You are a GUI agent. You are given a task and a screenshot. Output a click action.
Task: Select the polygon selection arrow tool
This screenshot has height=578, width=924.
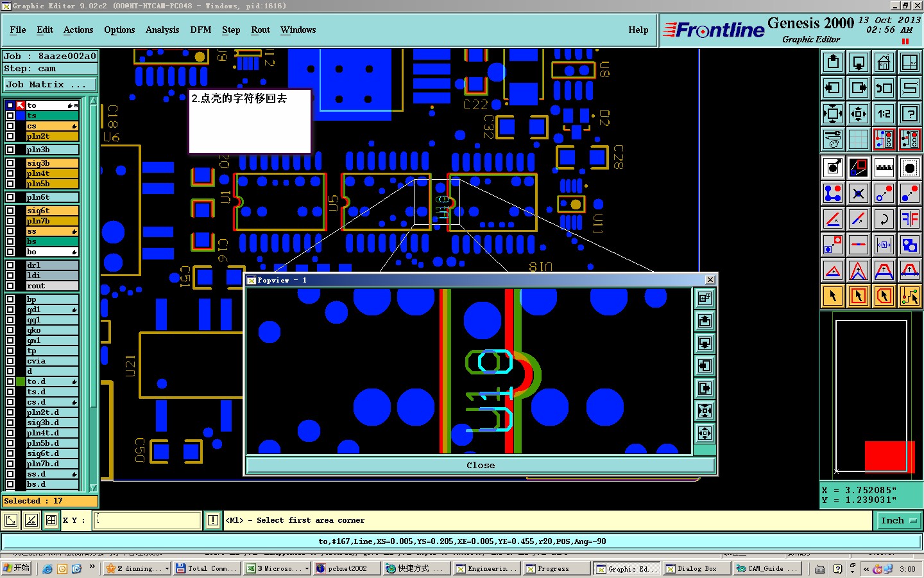[x=884, y=296]
